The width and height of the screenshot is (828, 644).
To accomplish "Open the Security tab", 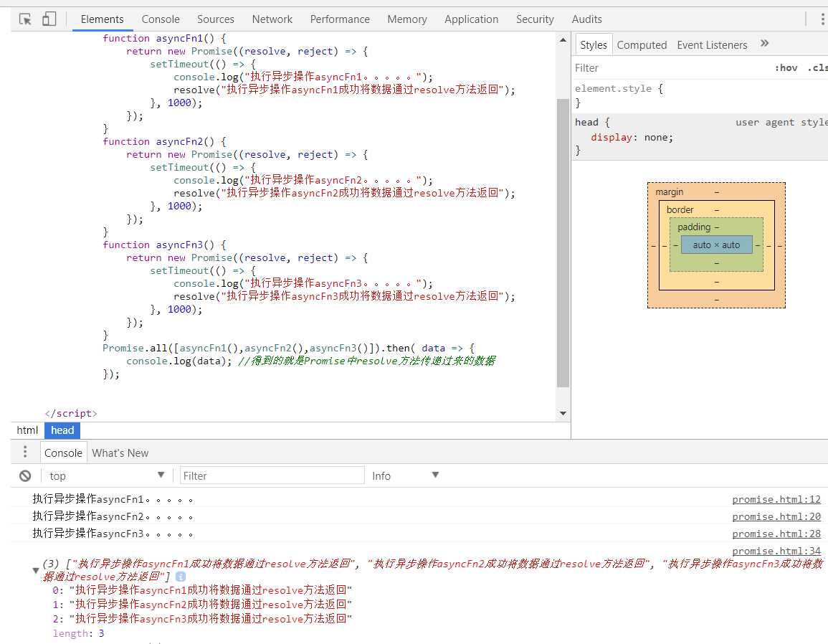I will [534, 19].
